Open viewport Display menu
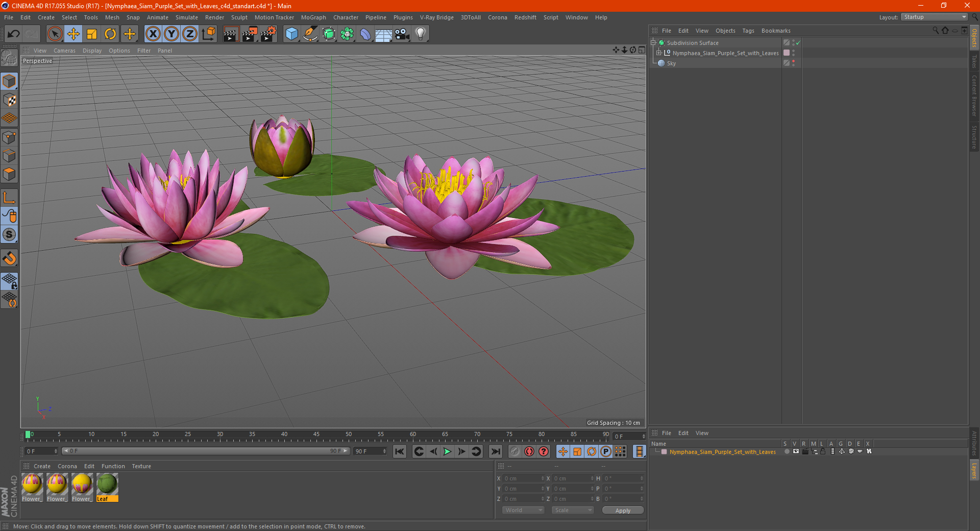 click(92, 51)
